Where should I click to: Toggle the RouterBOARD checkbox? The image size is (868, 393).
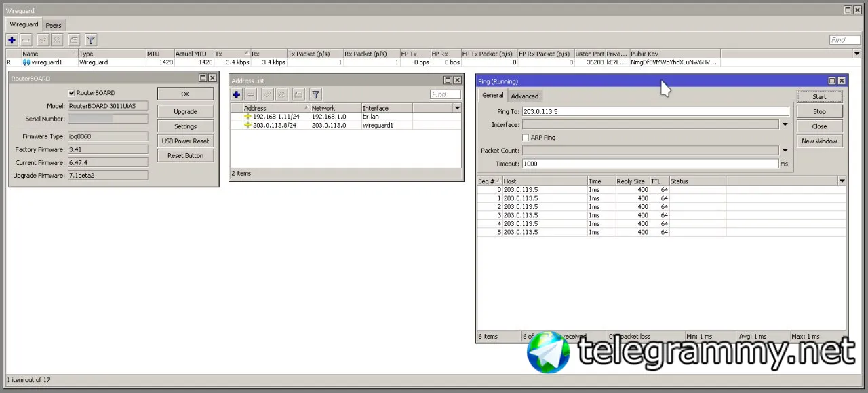(x=71, y=93)
